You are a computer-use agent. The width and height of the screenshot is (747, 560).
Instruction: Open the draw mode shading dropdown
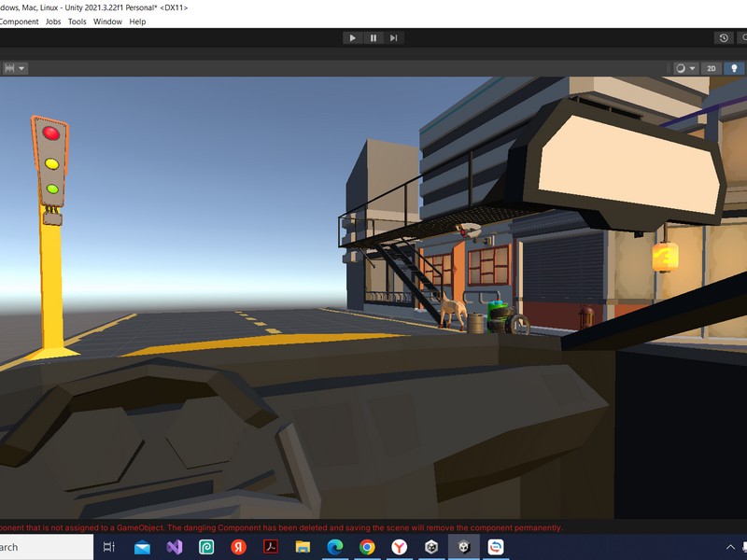pos(685,68)
